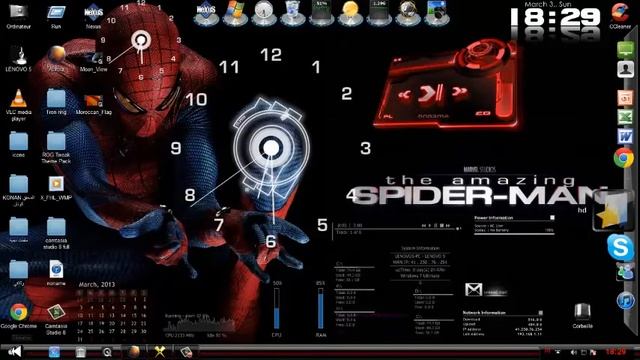Launch Skype from the right sidebar
This screenshot has height=360, width=640.
pyautogui.click(x=620, y=247)
